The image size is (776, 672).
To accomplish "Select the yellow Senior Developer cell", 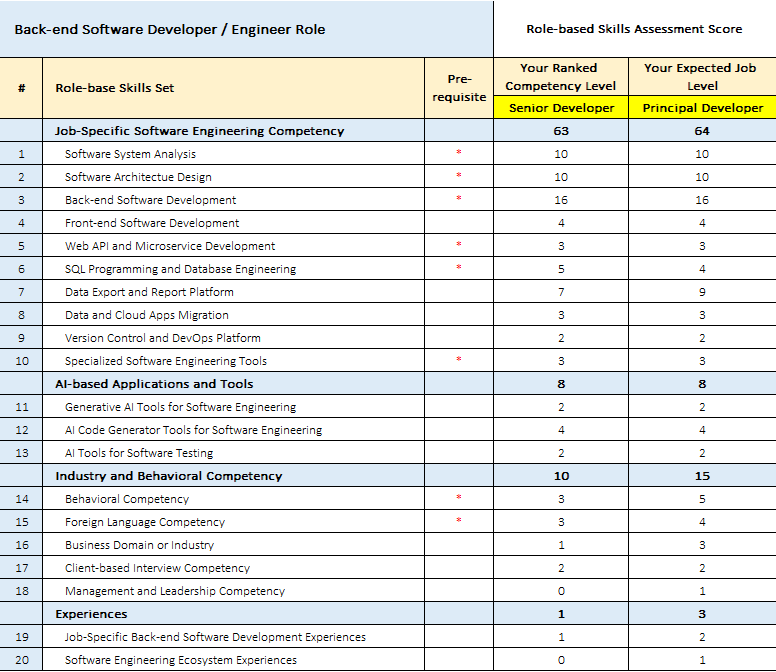I will [x=561, y=108].
